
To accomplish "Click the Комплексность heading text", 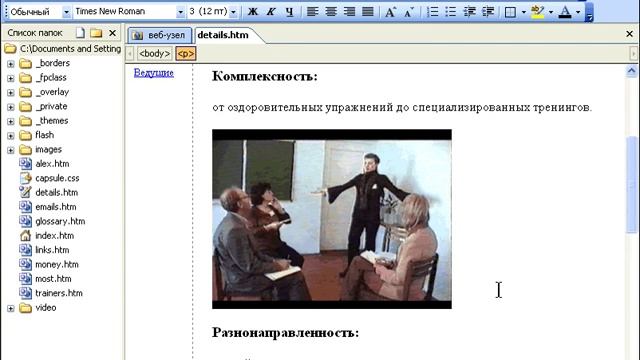I will click(x=264, y=76).
